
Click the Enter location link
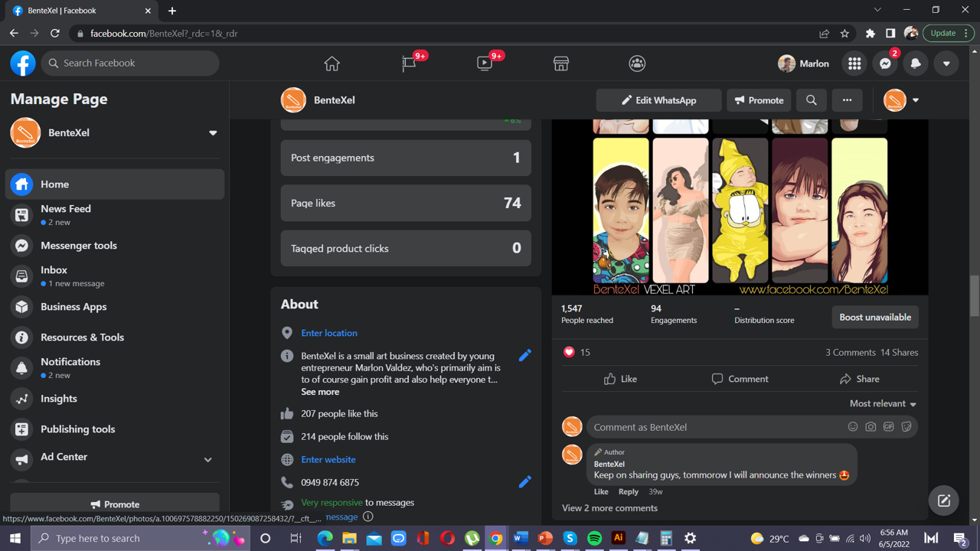point(329,333)
